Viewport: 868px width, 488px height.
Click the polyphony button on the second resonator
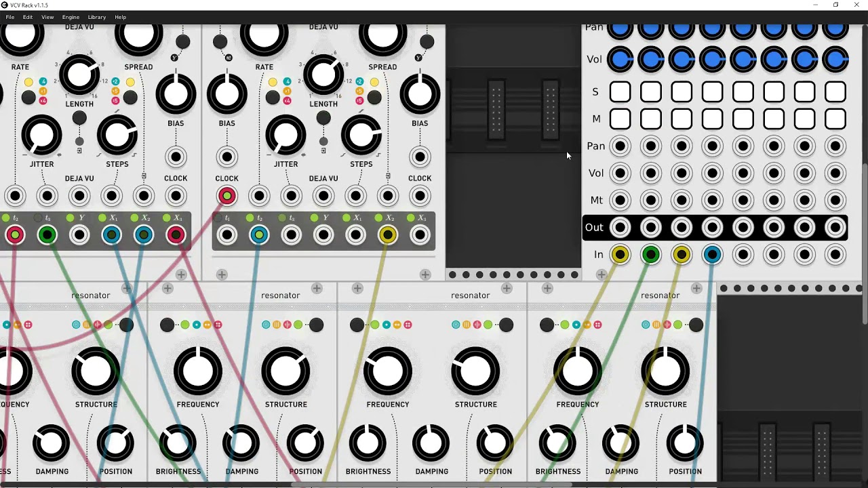(167, 325)
